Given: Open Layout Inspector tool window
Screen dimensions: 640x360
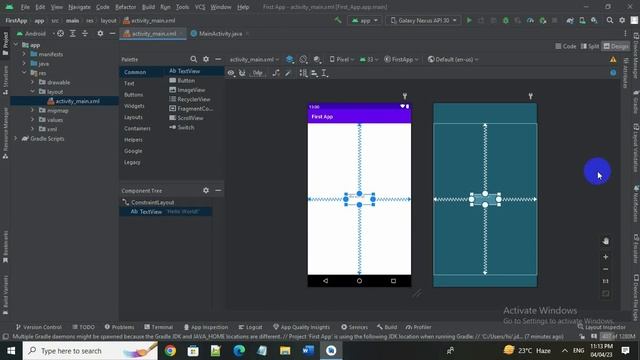Looking at the screenshot, I should (602, 327).
